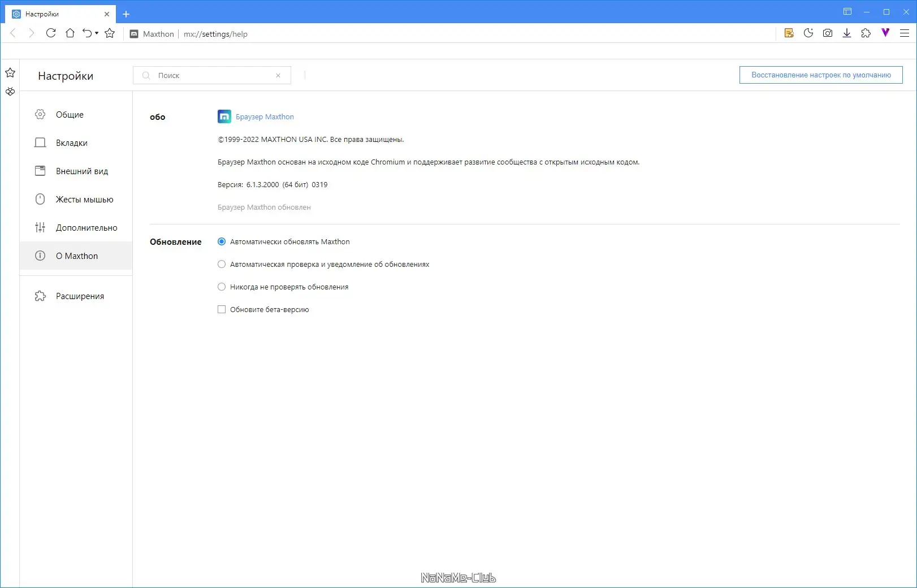The height and width of the screenshot is (588, 917).
Task: Maximize the Maxthon browser window
Action: pos(886,12)
